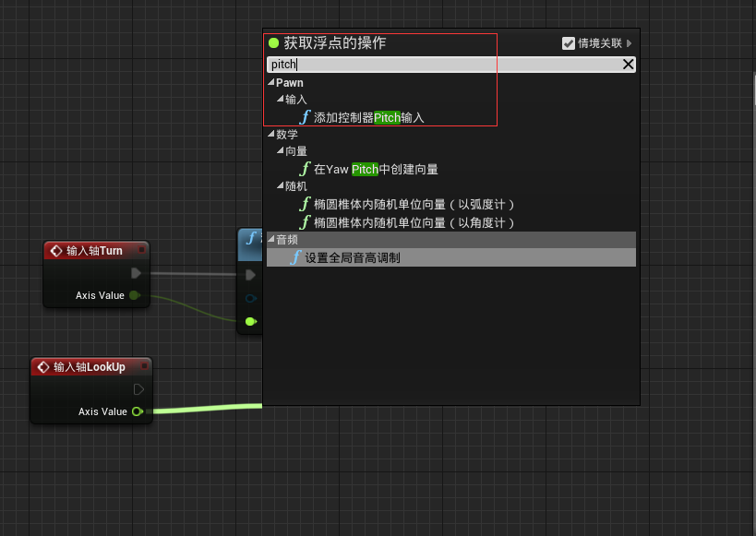Click the red delegate pin on 输入轴Turn

click(x=142, y=249)
